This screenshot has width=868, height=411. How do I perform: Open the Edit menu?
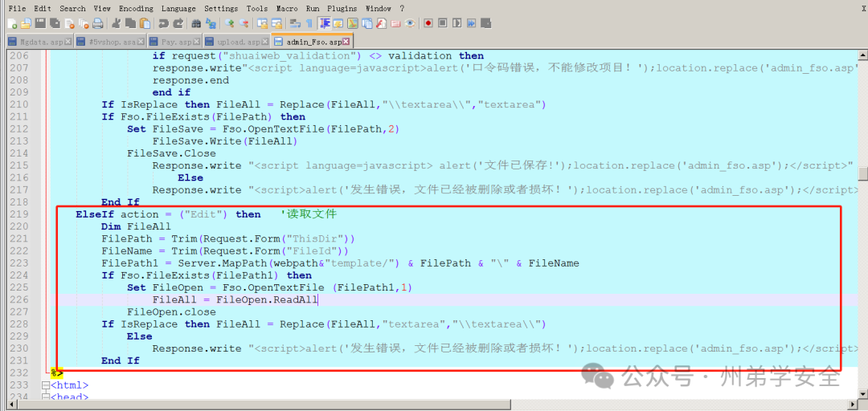pyautogui.click(x=42, y=8)
